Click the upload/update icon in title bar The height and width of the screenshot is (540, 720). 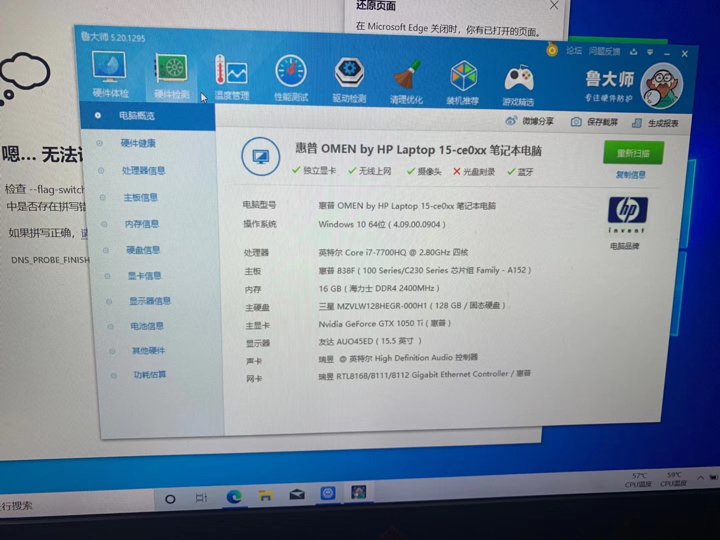click(x=634, y=52)
